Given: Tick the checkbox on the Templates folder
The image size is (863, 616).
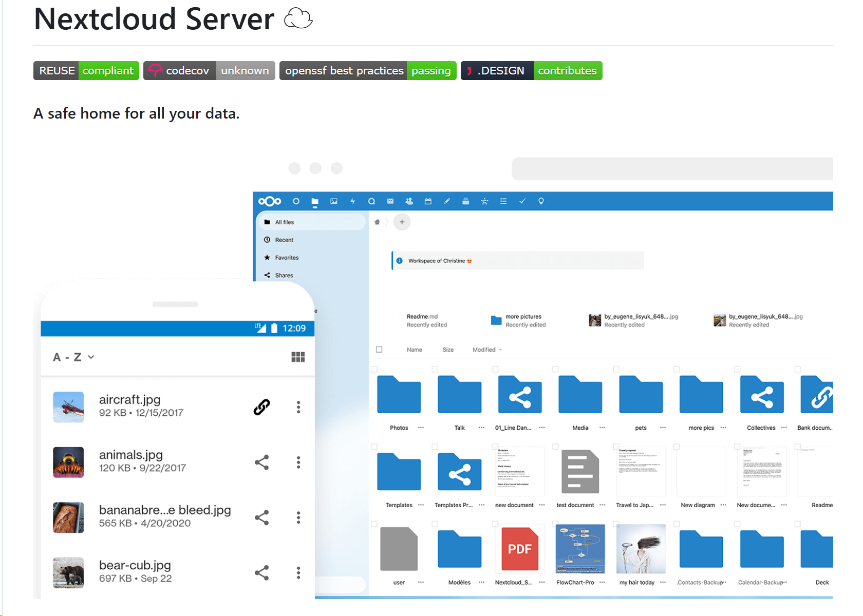Looking at the screenshot, I should (x=374, y=447).
